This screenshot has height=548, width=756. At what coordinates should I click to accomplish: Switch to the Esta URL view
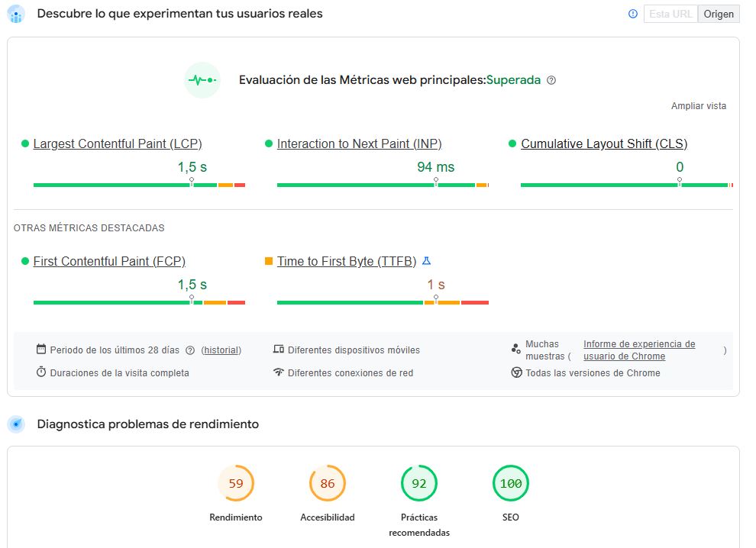pos(670,14)
